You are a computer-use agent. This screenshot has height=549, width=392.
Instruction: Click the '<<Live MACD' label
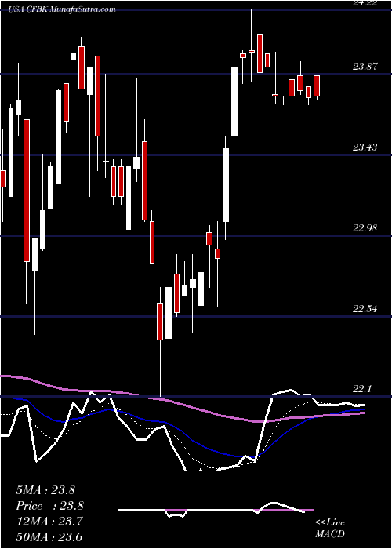(x=330, y=529)
